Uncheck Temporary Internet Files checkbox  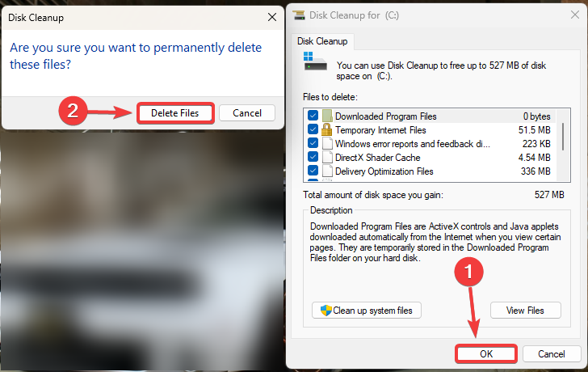coord(313,129)
